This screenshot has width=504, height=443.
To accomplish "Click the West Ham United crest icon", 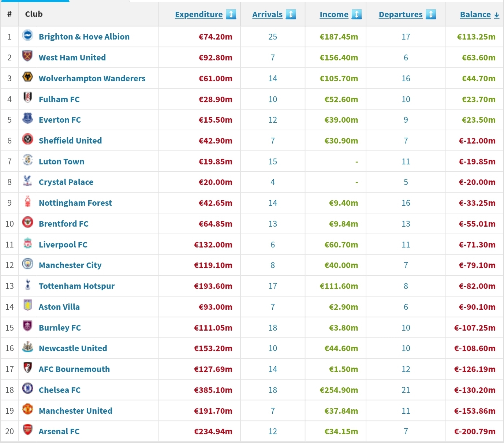I will pos(27,56).
